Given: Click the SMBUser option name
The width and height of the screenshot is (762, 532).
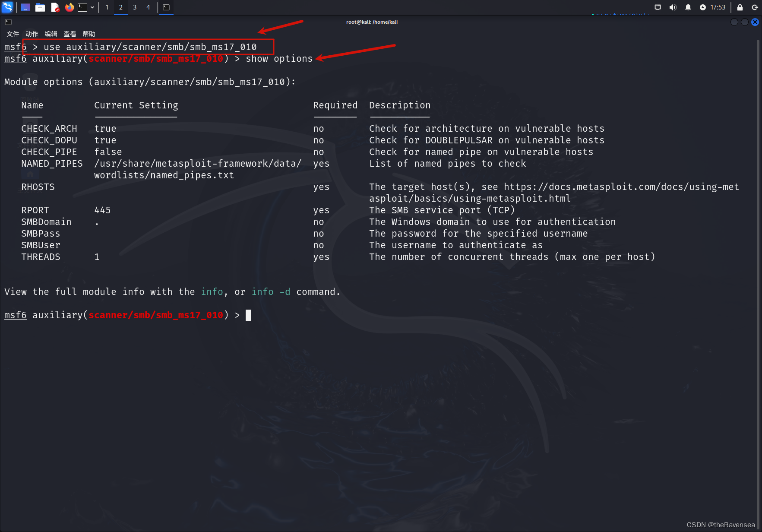Looking at the screenshot, I should (41, 245).
